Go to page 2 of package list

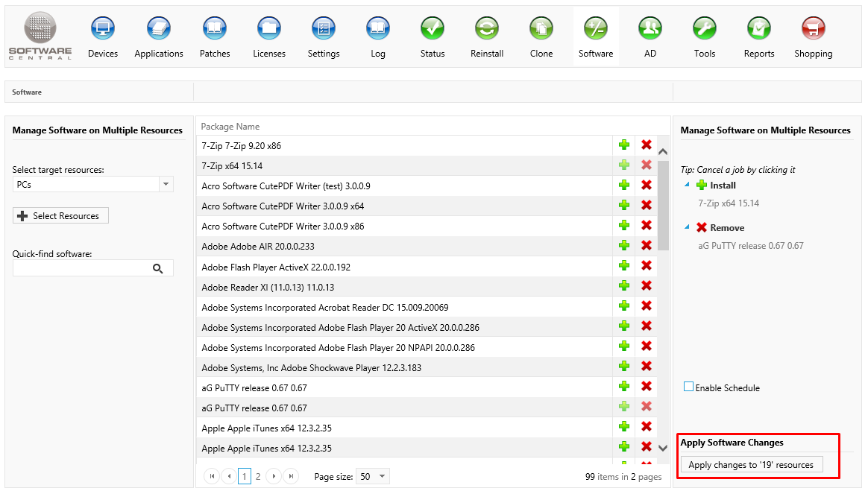(x=258, y=476)
